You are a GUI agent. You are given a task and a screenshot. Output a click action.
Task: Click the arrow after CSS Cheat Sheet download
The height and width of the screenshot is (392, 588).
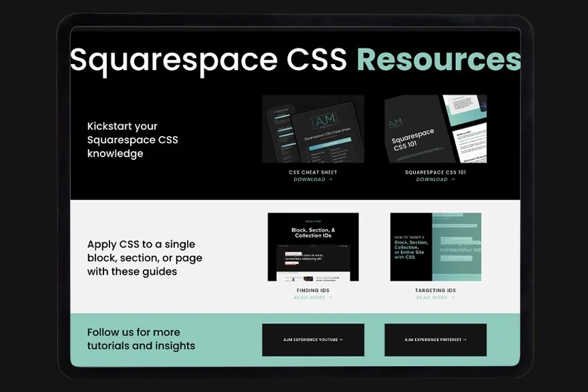click(x=331, y=179)
